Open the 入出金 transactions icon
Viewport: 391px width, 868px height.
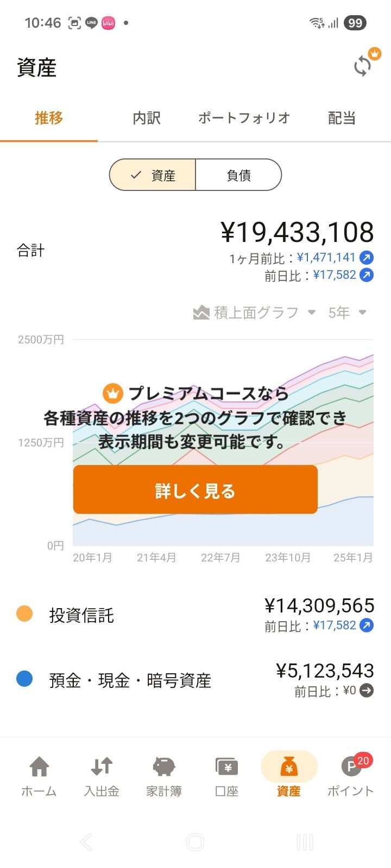102,767
